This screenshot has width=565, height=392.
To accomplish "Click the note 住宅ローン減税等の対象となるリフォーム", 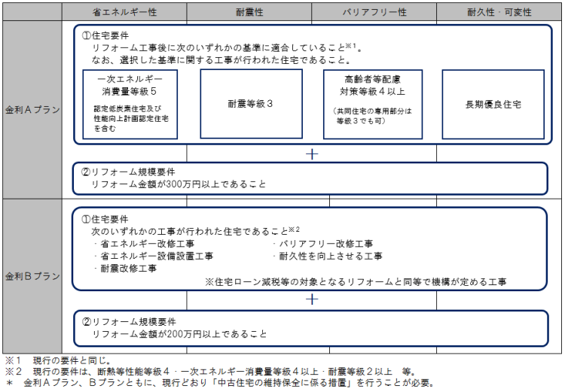I will coord(356,282).
